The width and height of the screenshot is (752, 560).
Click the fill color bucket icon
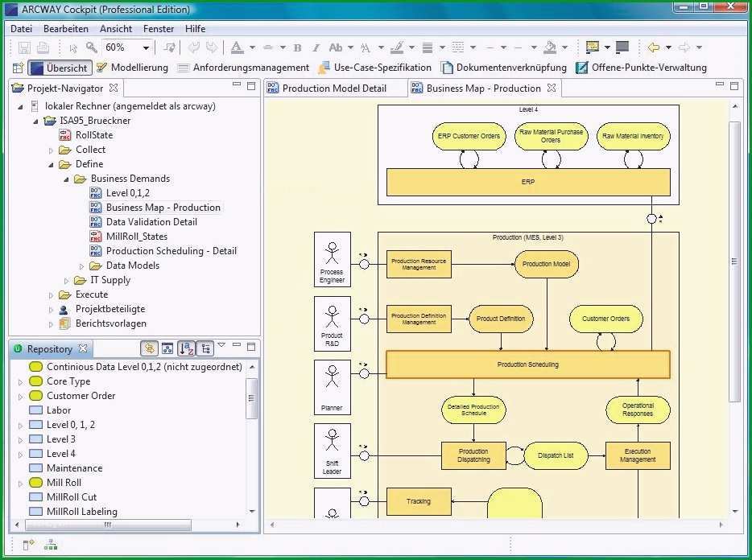click(550, 47)
